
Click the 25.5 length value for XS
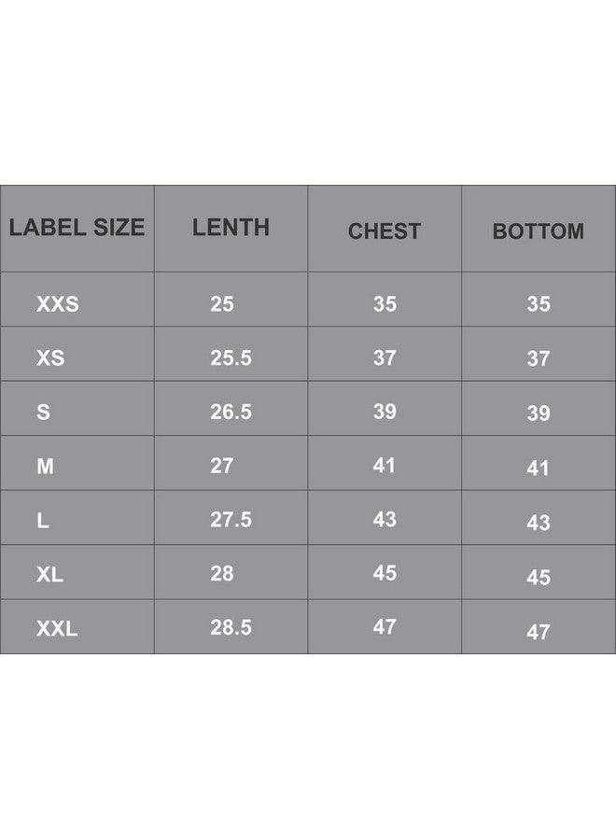coord(231,358)
